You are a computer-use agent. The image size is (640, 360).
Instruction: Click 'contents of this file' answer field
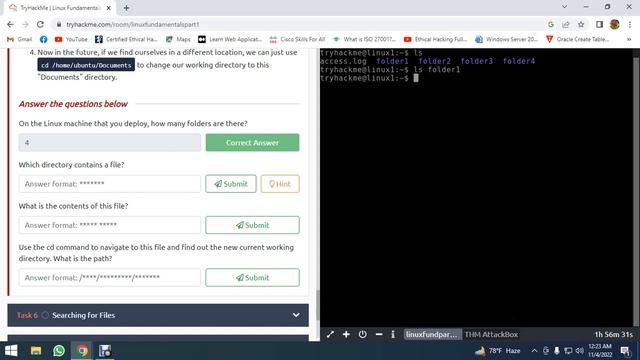(109, 225)
